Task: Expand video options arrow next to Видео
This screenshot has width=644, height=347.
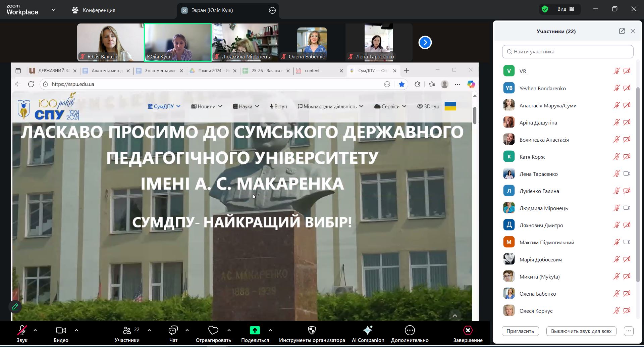Action: point(76,330)
